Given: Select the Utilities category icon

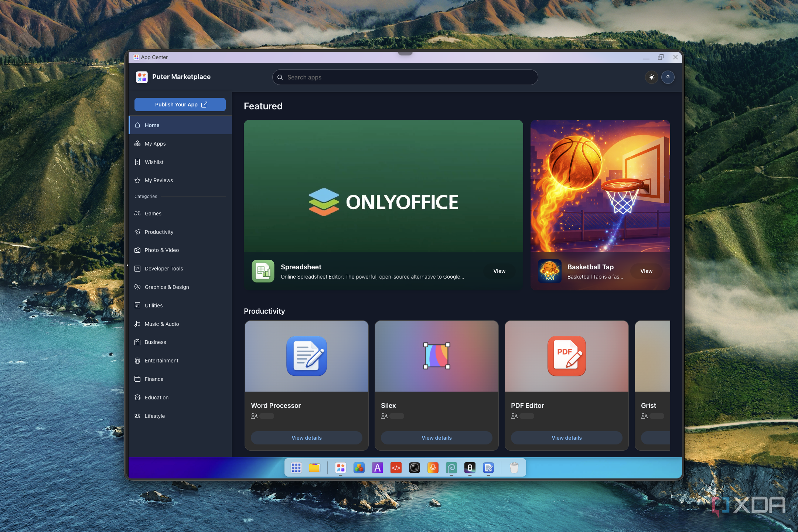Looking at the screenshot, I should pyautogui.click(x=137, y=306).
